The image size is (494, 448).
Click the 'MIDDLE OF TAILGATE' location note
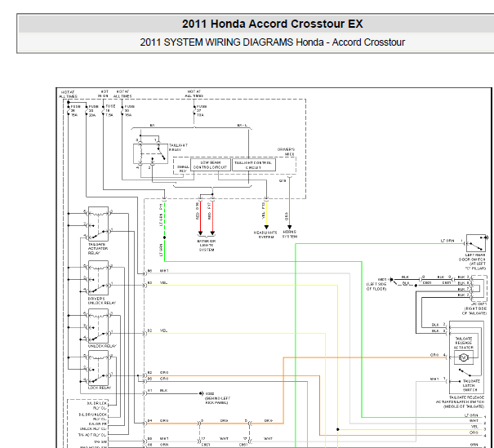click(464, 406)
